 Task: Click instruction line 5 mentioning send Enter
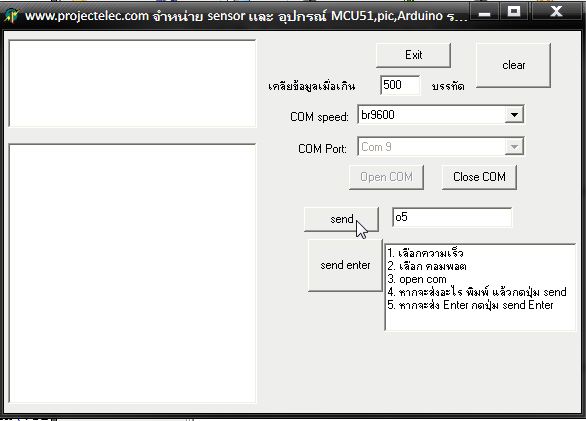pos(470,305)
